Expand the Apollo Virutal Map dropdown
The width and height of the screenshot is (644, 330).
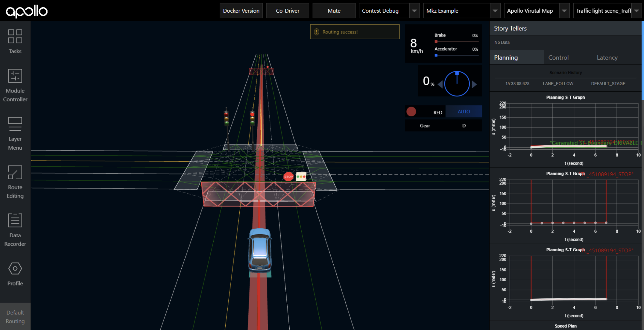(564, 11)
